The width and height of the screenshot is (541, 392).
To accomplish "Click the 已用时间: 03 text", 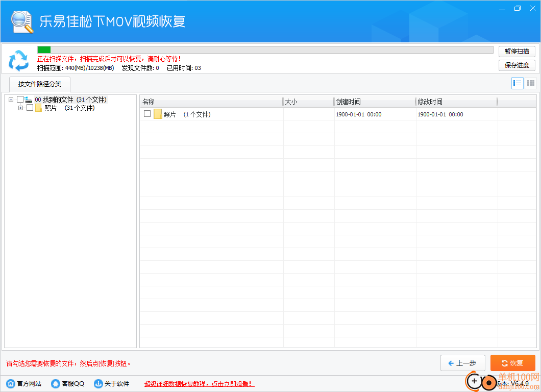I will pyautogui.click(x=184, y=68).
